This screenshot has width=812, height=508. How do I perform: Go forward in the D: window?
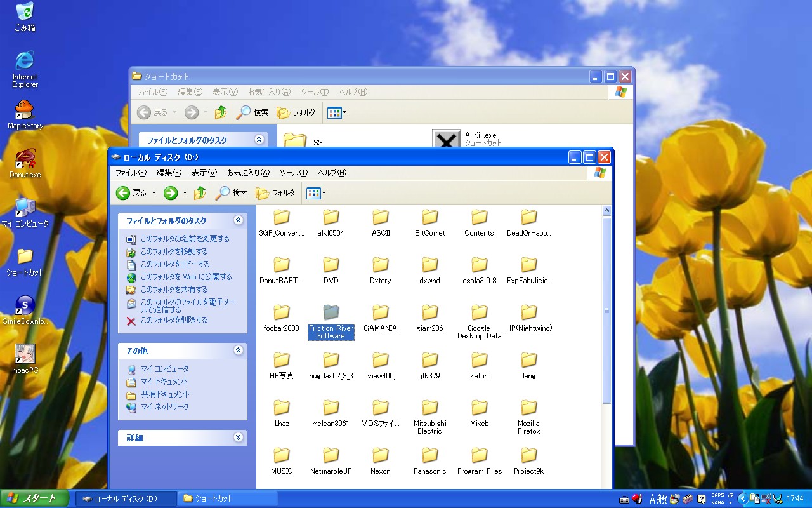170,193
